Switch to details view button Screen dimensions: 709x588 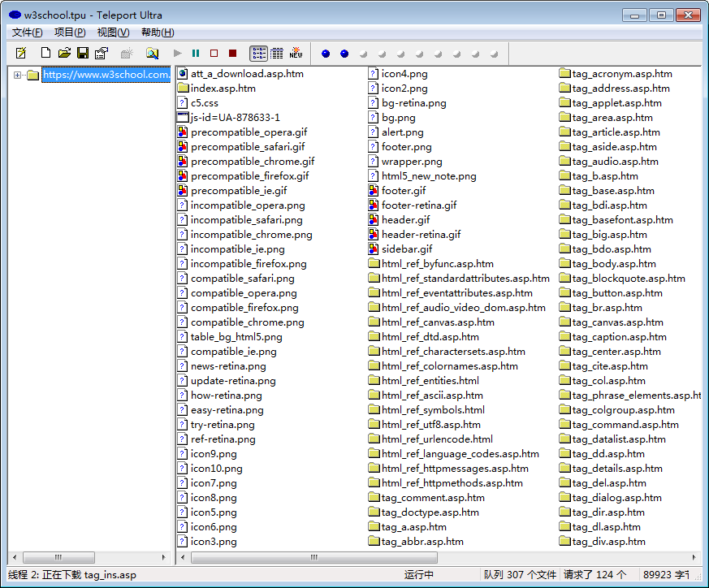click(x=277, y=54)
